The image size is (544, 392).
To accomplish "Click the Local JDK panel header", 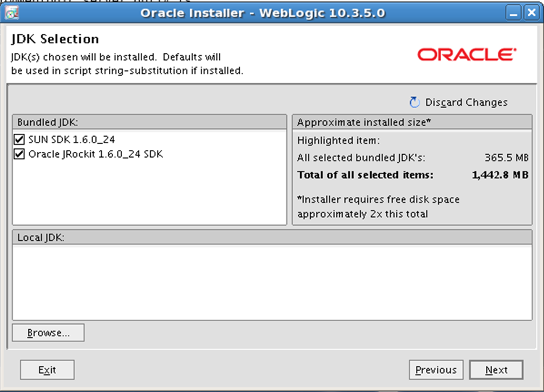I will tap(272, 237).
